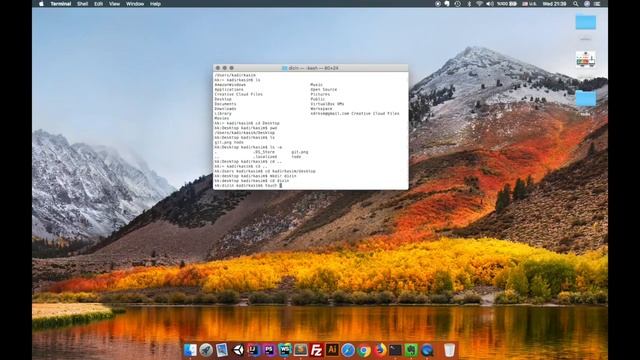This screenshot has height=360, width=640.
Task: Click the clock showing Wed 21:39
Action: click(x=554, y=4)
